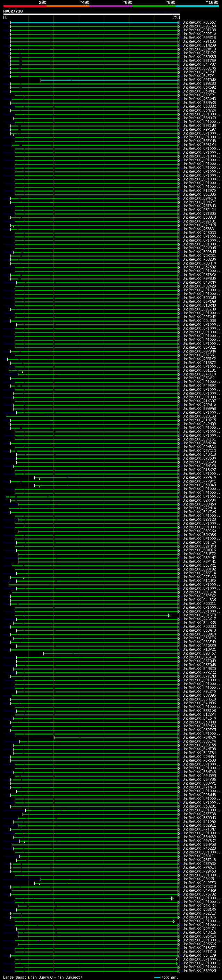Select the UniRef100_C5M7Z4 label
This screenshot has width=222, height=980.
199,110
